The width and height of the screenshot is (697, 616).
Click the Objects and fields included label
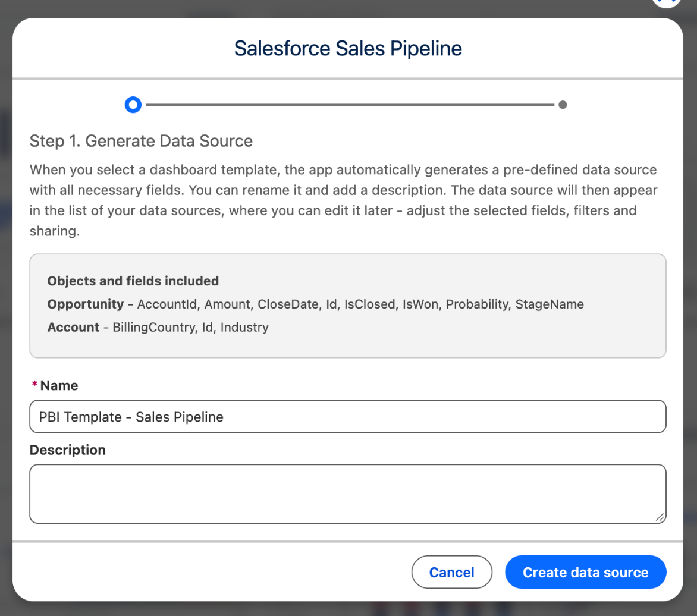coord(133,281)
